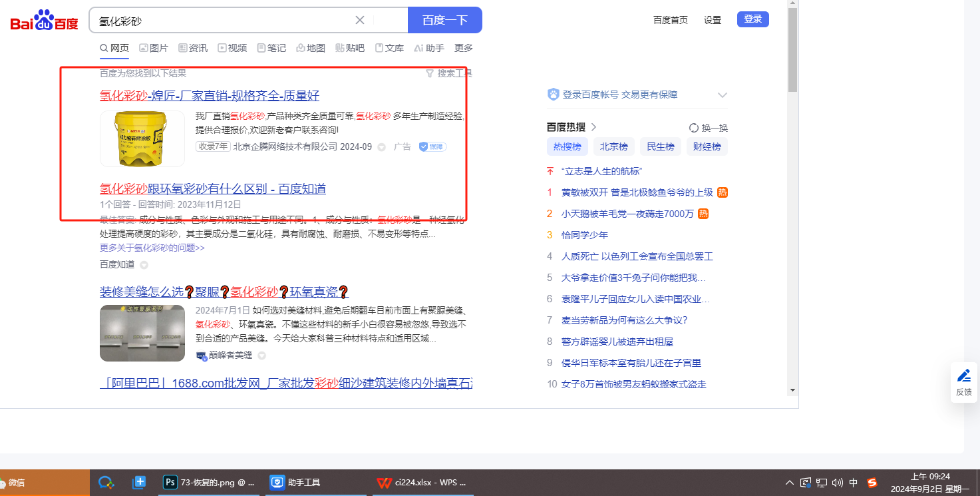Toggle the 中 input language indicator

tap(854, 483)
